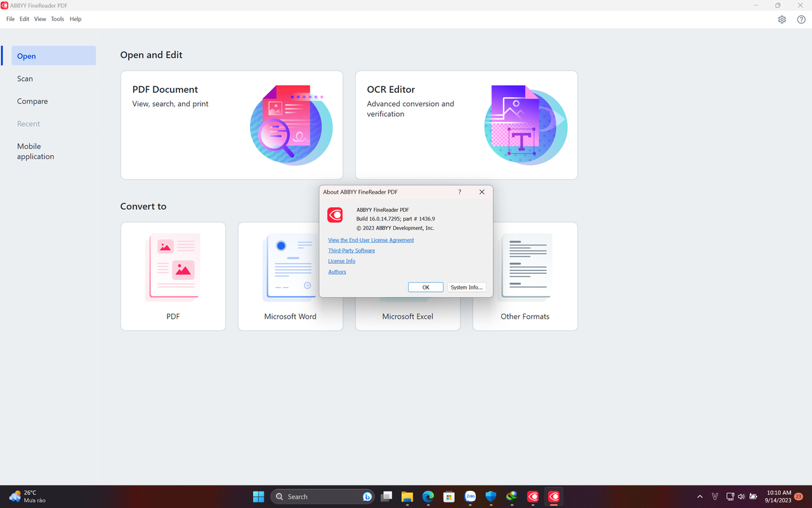This screenshot has height=508, width=812.
Task: Open the volume speaker tray icon
Action: pos(742,497)
